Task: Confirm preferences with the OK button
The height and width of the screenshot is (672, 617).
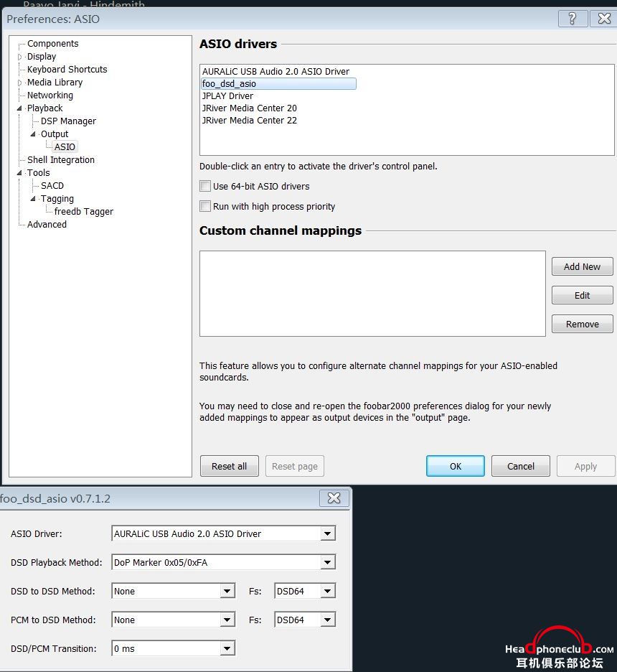Action: point(456,466)
